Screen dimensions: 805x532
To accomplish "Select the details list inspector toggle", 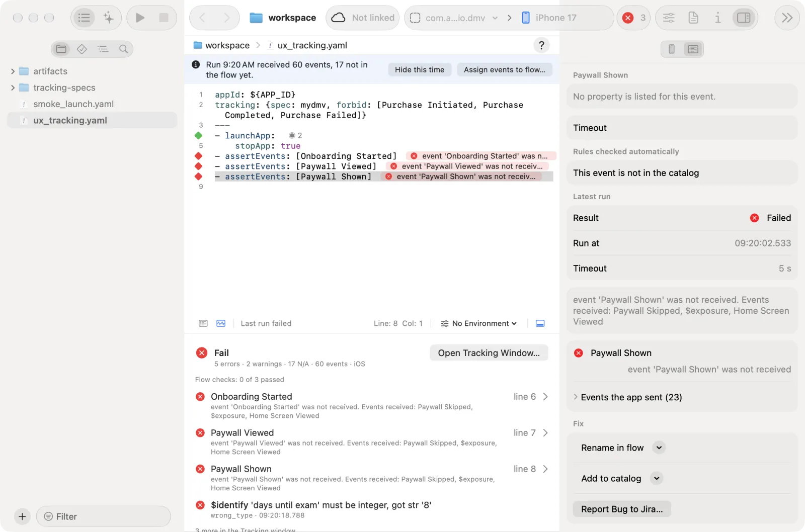I will 693,49.
